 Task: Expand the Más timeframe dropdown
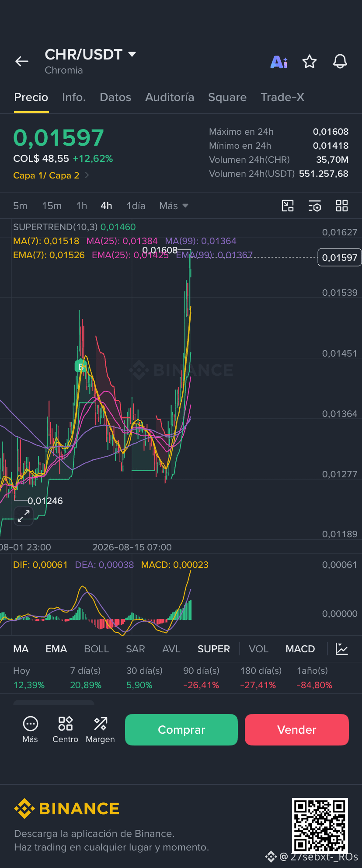tap(174, 206)
